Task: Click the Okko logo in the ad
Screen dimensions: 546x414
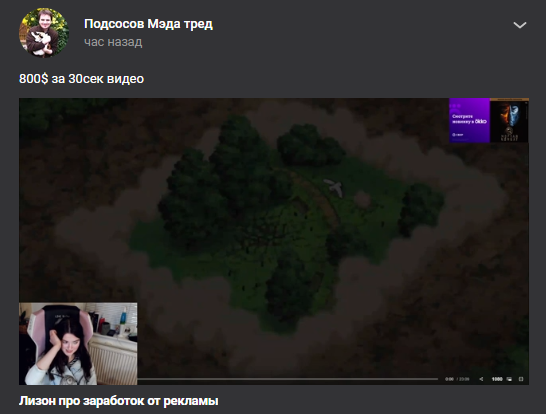Action: click(x=481, y=122)
